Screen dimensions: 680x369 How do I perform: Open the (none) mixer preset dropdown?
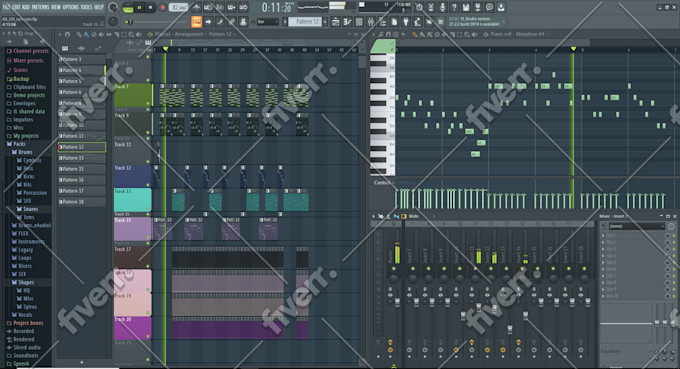pos(636,226)
